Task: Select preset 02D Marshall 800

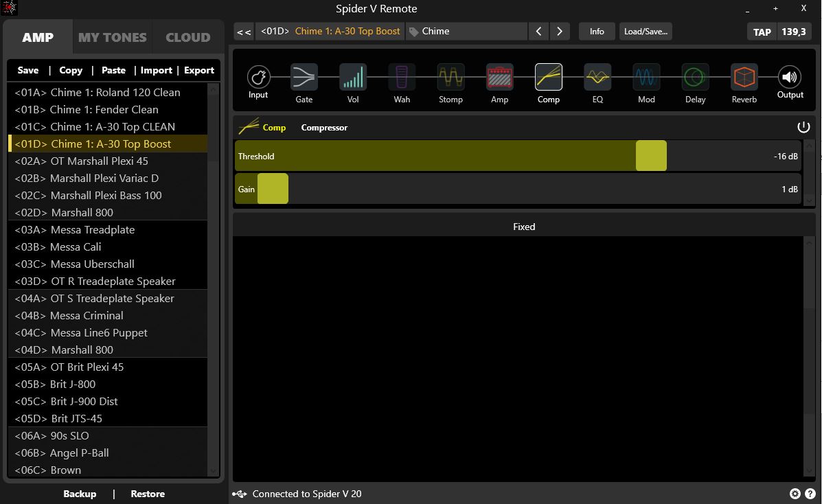Action: tap(107, 212)
